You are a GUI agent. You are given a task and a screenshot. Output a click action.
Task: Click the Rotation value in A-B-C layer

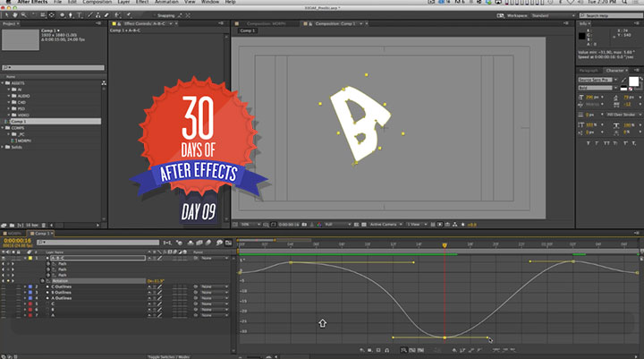[x=156, y=281]
